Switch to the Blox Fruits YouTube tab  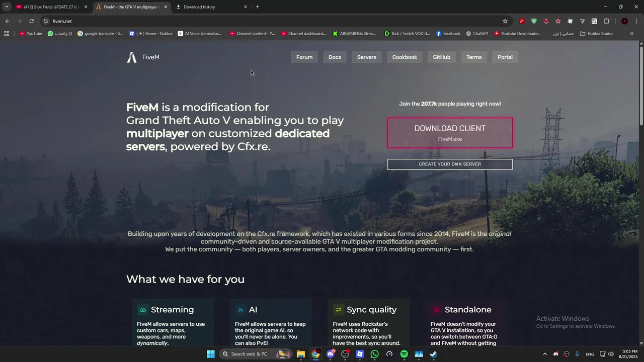click(x=52, y=7)
